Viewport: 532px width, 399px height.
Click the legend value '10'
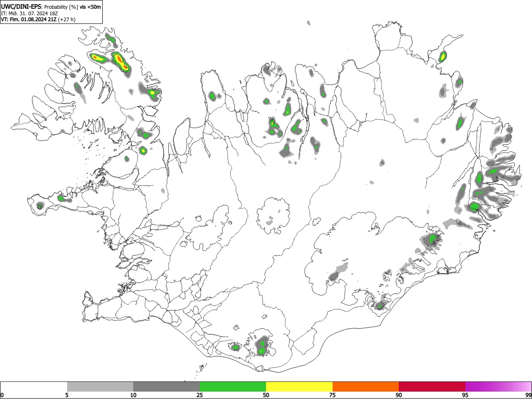click(x=133, y=395)
